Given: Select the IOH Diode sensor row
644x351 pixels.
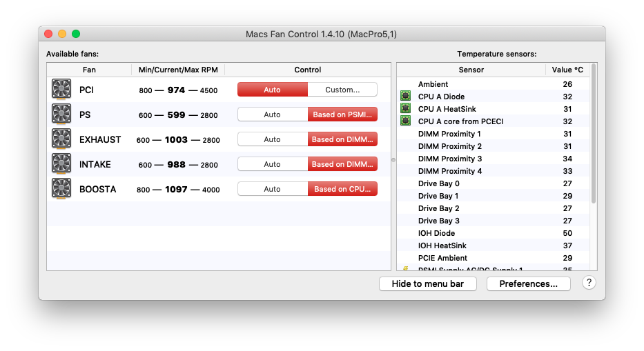Looking at the screenshot, I should point(494,233).
